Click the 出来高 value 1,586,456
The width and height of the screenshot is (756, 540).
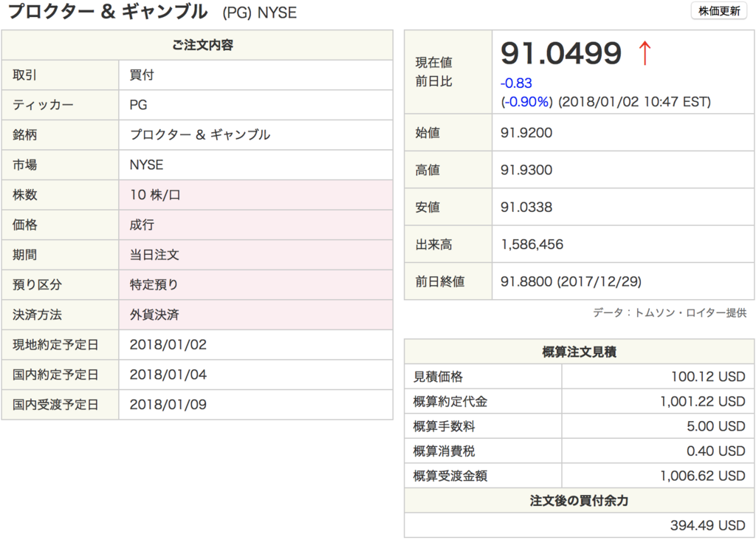(532, 245)
